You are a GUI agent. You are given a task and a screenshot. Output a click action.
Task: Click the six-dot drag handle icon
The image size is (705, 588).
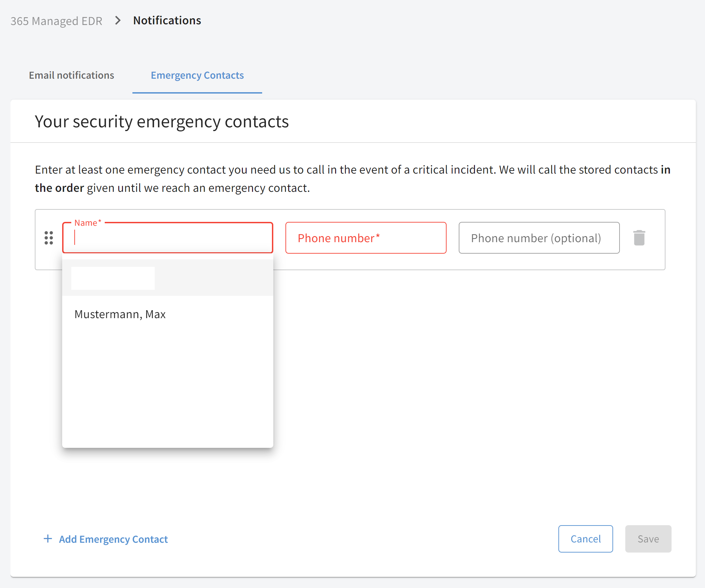[x=49, y=238]
